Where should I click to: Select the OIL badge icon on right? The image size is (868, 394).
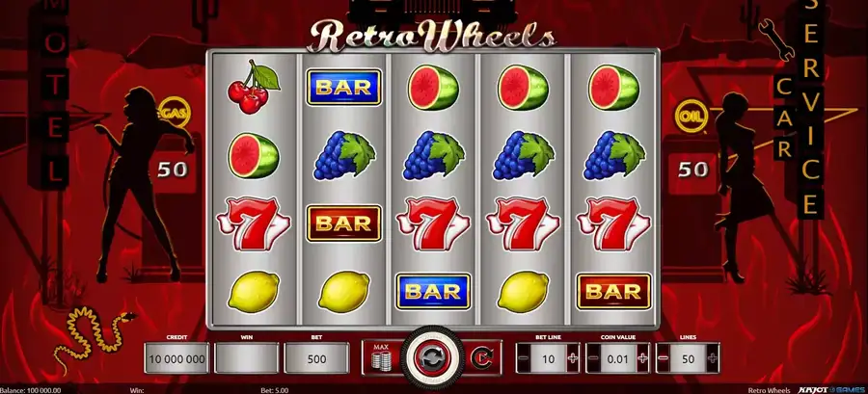pyautogui.click(x=691, y=118)
